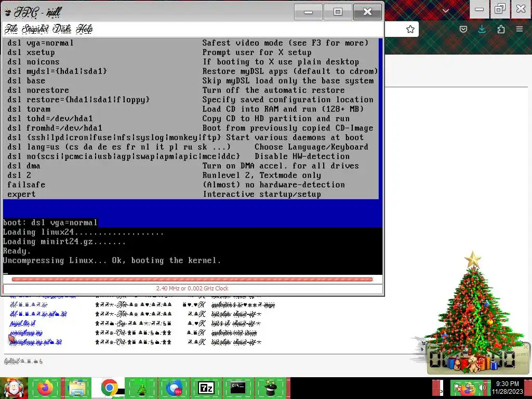Open the Santa Start button
Image resolution: width=532 pixels, height=399 pixels.
14,388
